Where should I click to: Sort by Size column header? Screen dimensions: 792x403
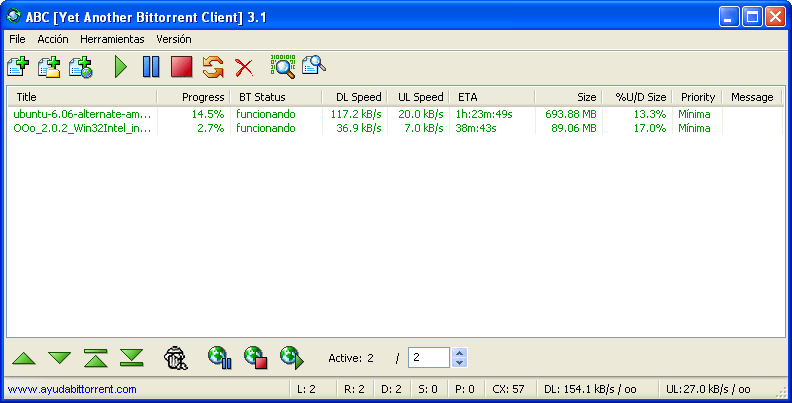568,97
